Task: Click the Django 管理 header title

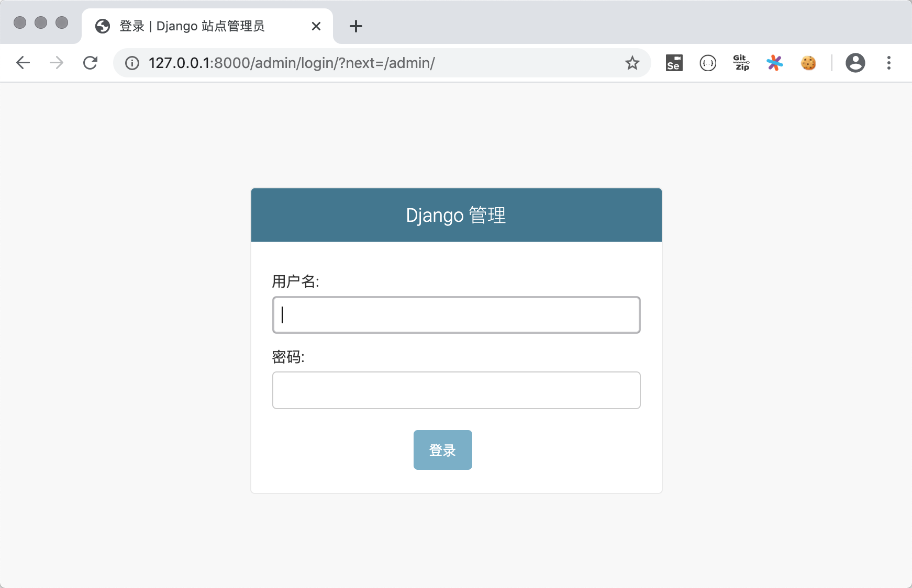Action: pos(456,216)
